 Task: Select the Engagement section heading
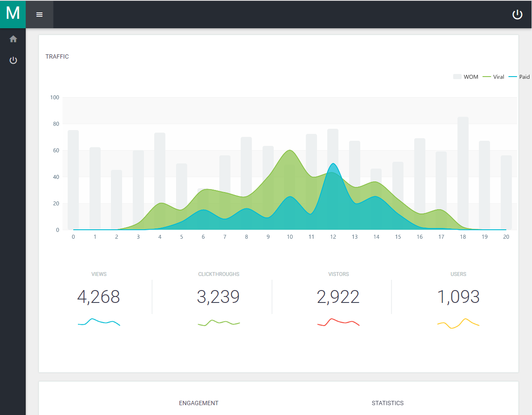(199, 403)
